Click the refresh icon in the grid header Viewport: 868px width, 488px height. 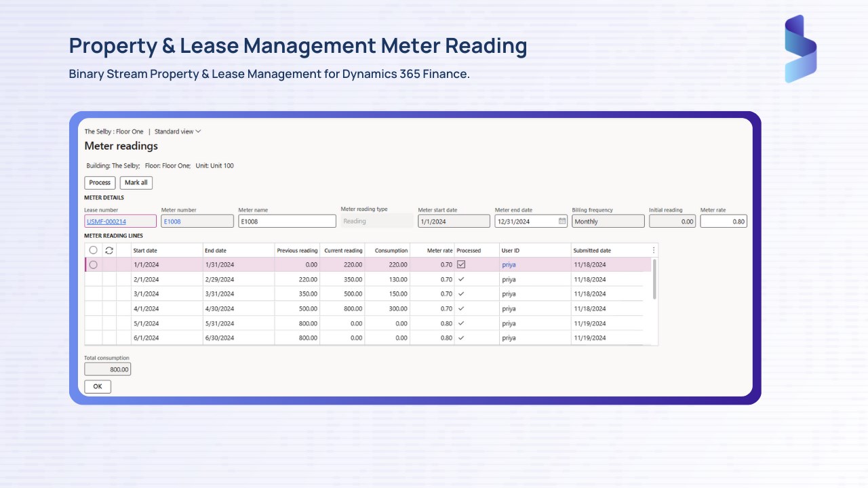(x=109, y=250)
